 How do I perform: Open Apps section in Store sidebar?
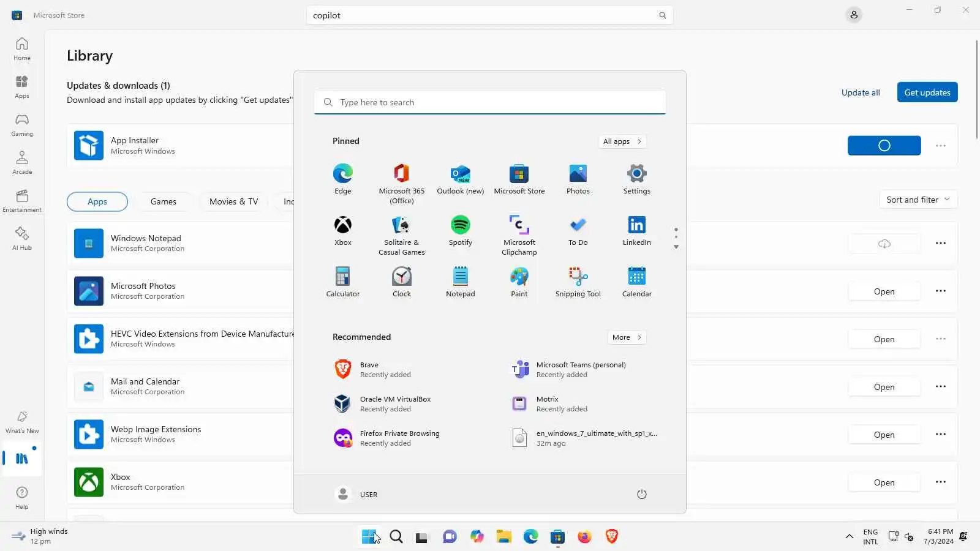tap(22, 87)
